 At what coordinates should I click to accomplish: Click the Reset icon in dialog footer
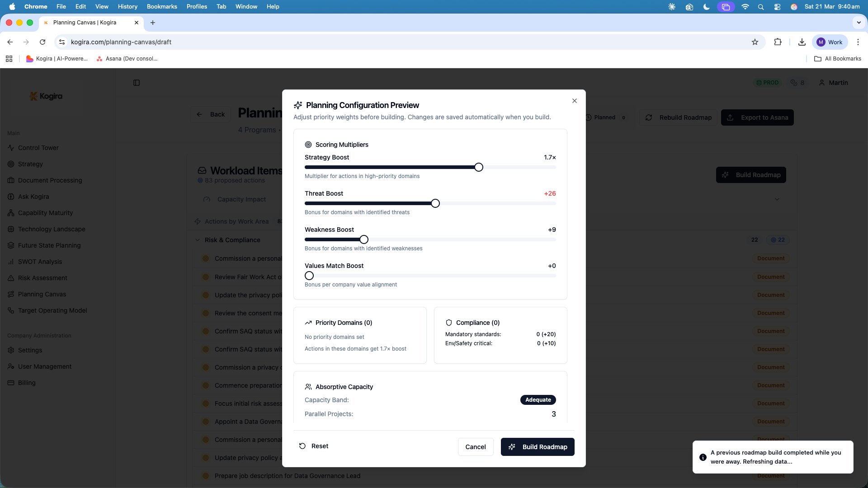point(302,446)
